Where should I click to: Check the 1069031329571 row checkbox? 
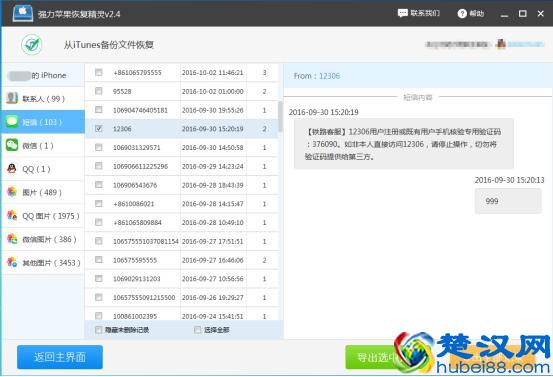pyautogui.click(x=99, y=147)
